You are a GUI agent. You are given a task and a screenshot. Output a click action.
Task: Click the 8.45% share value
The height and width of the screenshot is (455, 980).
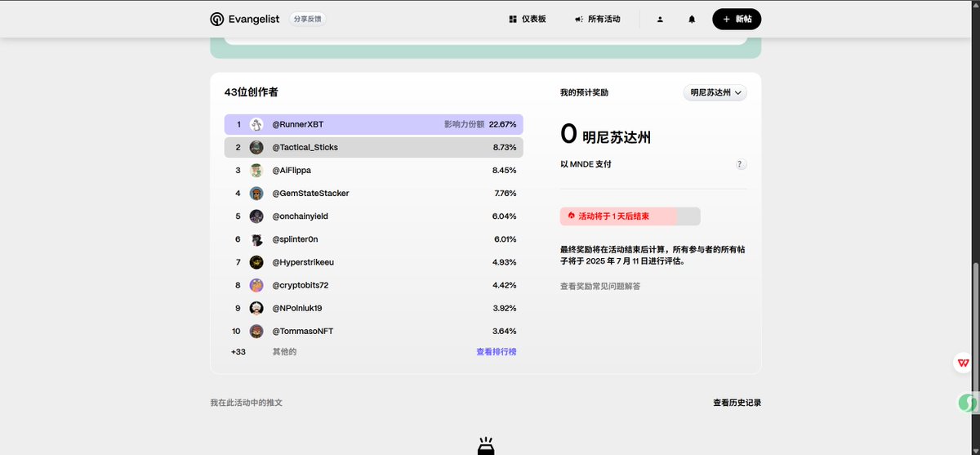(505, 170)
